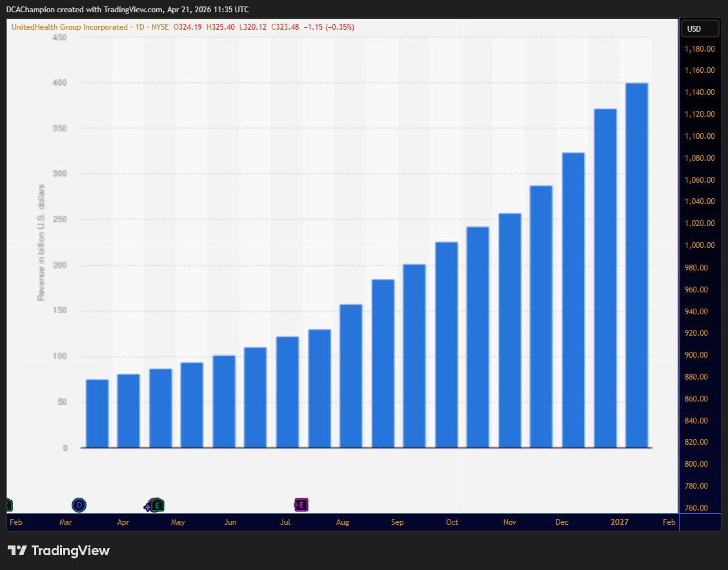Viewport: 728px width, 570px height.
Task: Click the 1,060.00 price axis label
Action: click(700, 179)
